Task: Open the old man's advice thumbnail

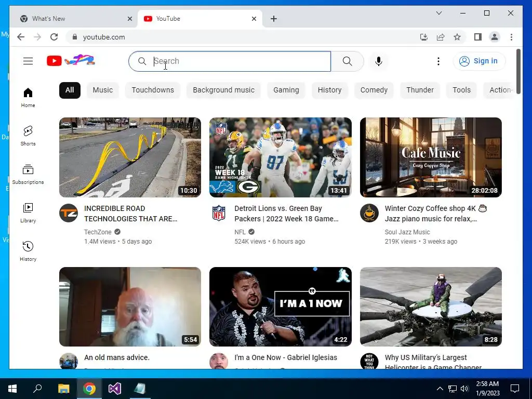Action: tap(130, 307)
